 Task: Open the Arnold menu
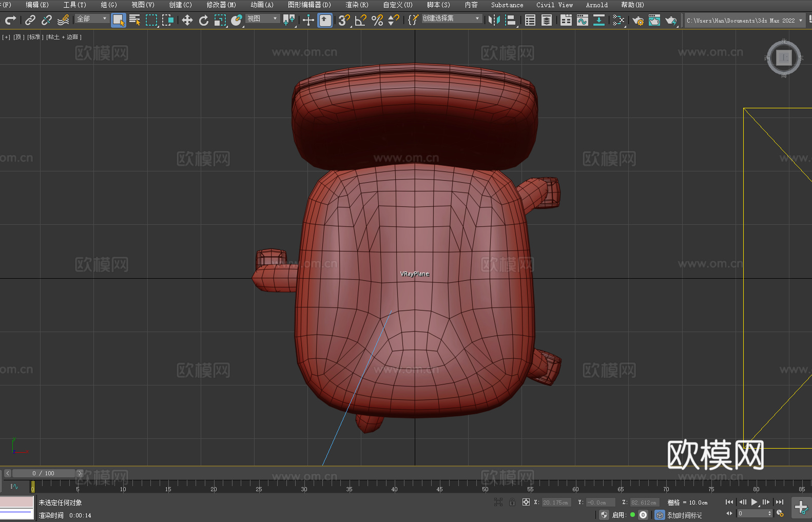click(x=596, y=5)
